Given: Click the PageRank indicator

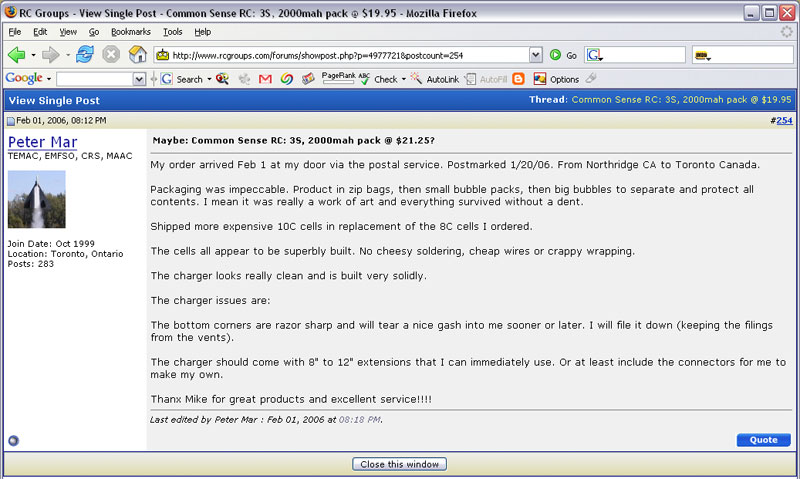Looking at the screenshot, I should pos(338,78).
